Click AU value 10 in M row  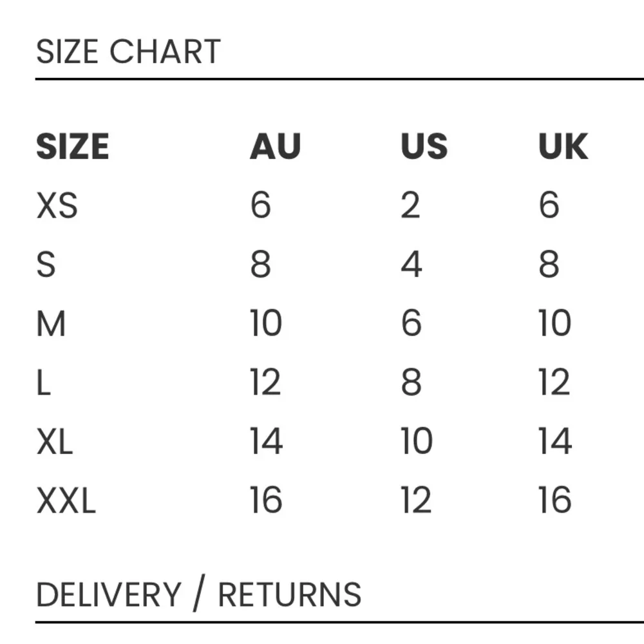[x=266, y=323]
